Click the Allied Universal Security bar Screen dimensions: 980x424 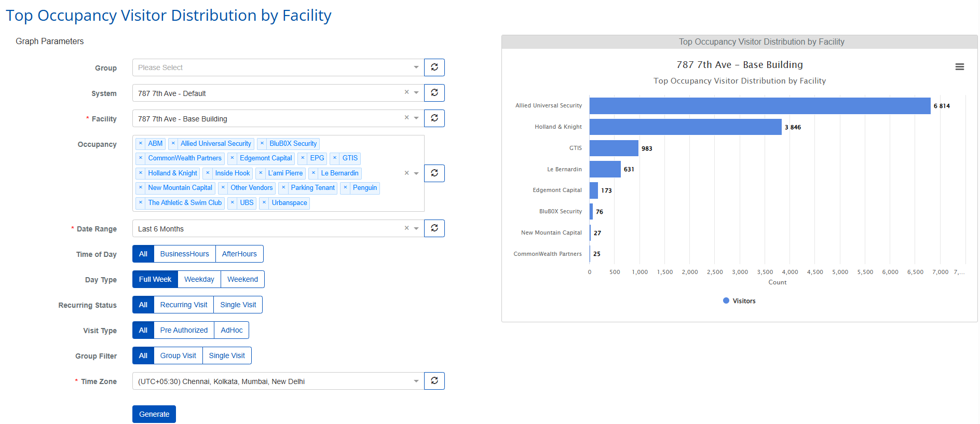click(x=760, y=106)
